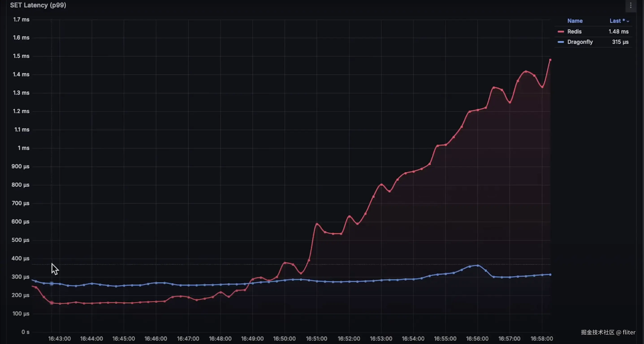The image size is (644, 344).
Task: Open the panel's three-dot menu
Action: point(631,5)
